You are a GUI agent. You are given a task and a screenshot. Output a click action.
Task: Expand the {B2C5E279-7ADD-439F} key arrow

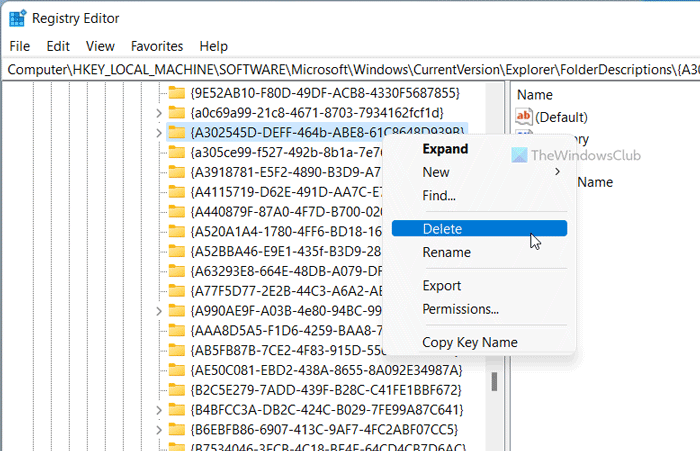coord(159,390)
